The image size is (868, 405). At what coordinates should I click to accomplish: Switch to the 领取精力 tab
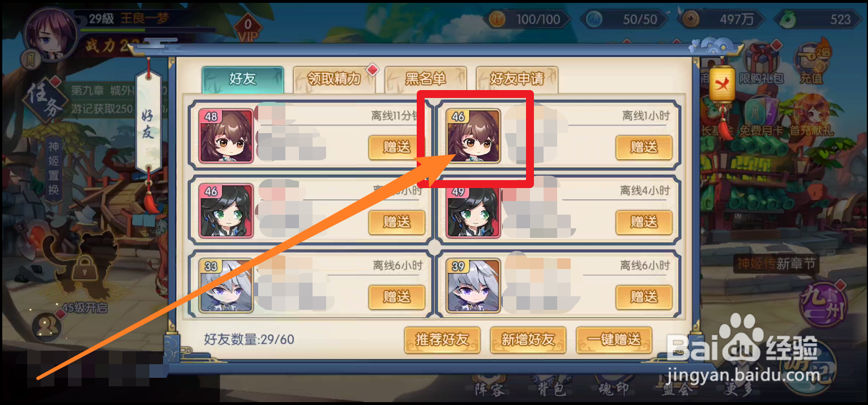334,79
